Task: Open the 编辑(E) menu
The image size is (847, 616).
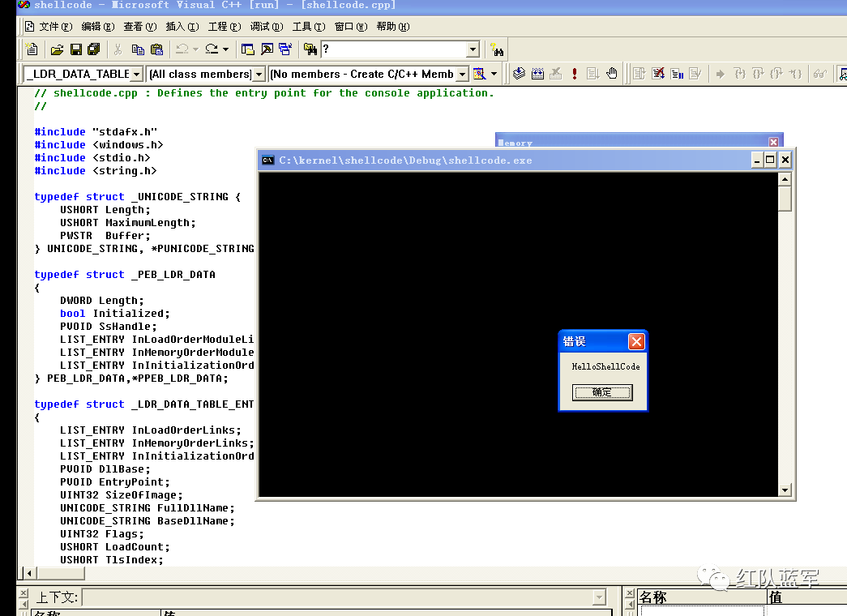Action: [98, 27]
